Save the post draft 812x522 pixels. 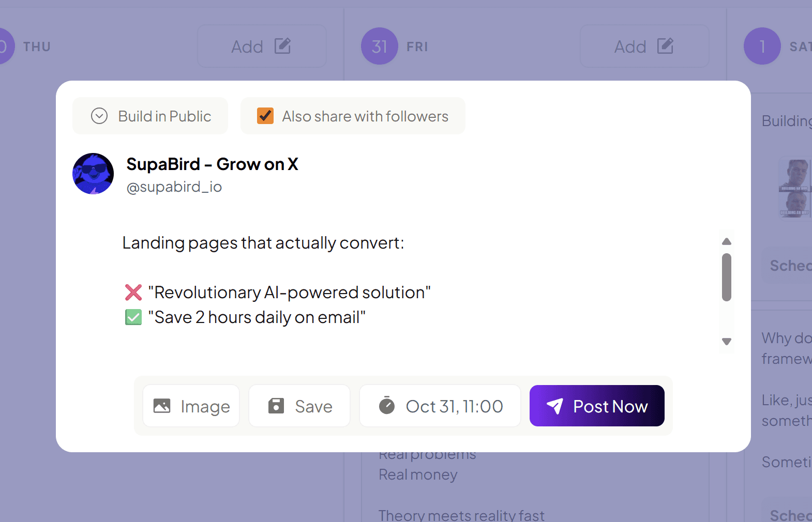(299, 406)
